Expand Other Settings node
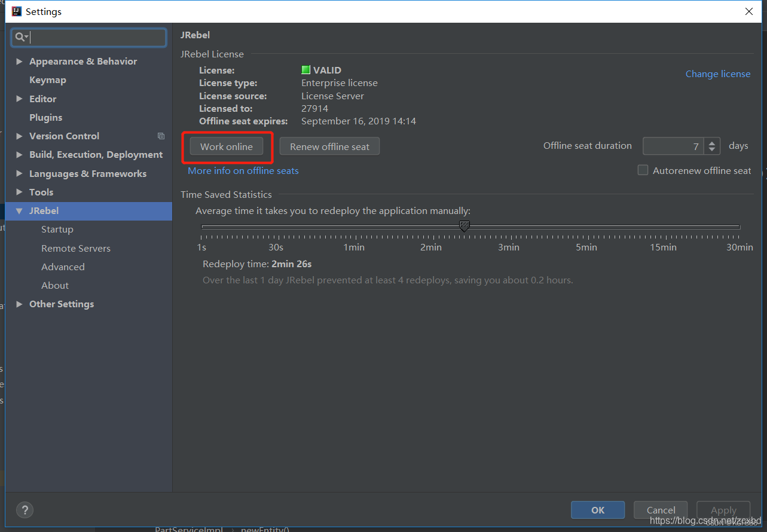The image size is (767, 532). (x=20, y=304)
